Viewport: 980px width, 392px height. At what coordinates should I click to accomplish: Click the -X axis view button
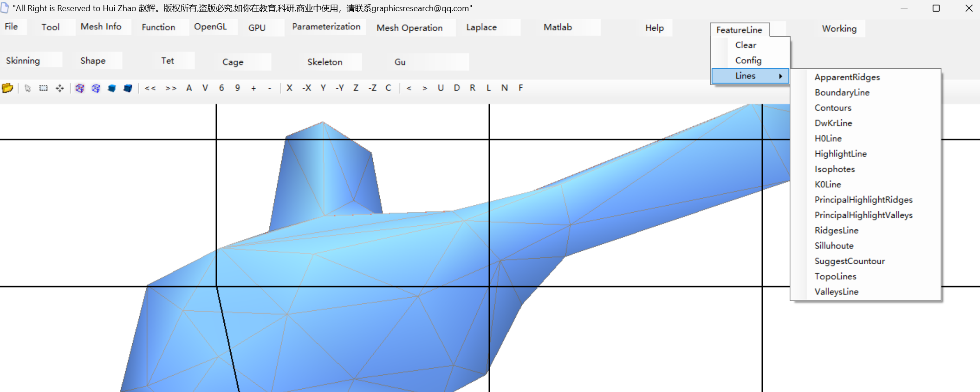307,88
